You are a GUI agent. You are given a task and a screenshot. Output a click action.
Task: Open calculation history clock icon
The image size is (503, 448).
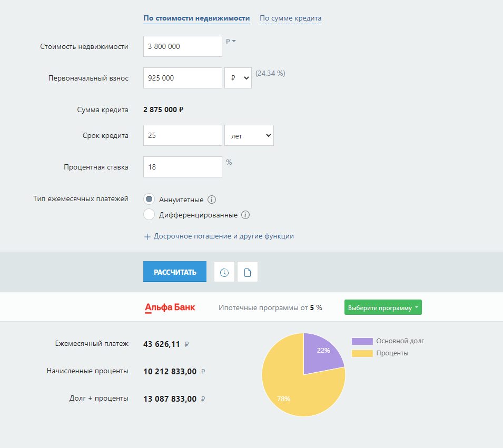[x=224, y=272]
